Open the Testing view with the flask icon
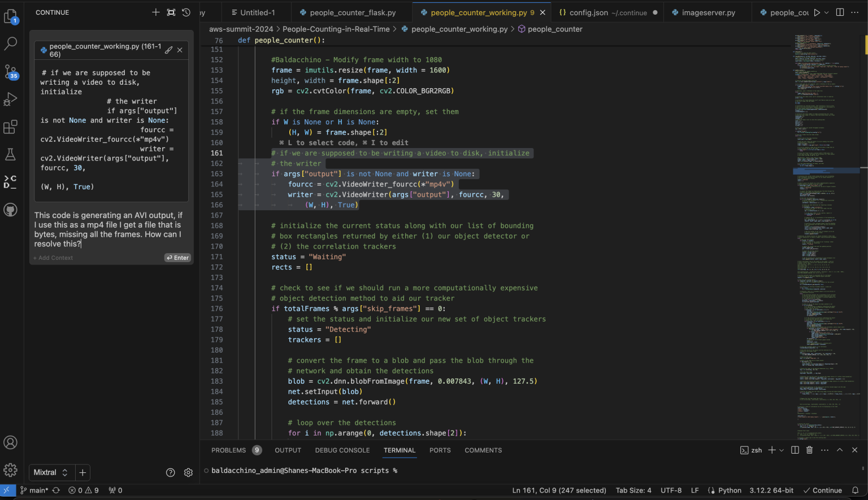868x500 pixels. [x=10, y=154]
